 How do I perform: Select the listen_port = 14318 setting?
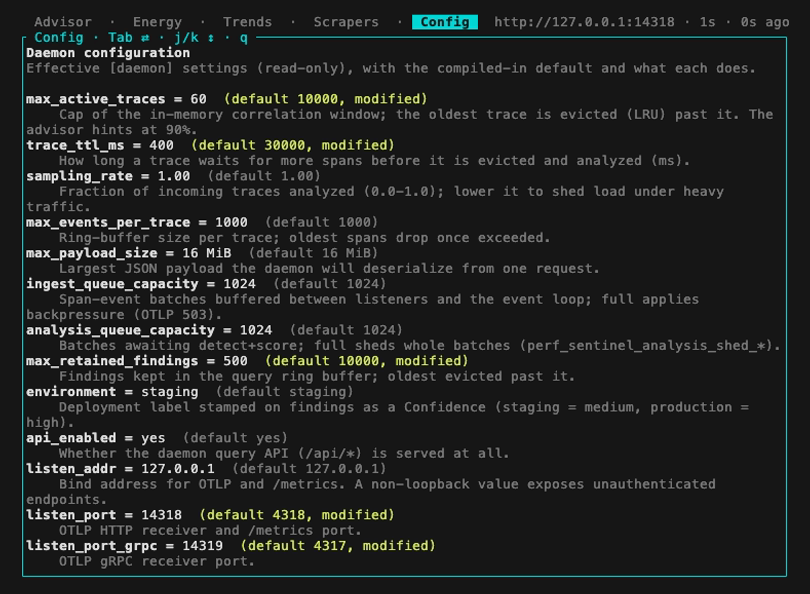click(104, 515)
